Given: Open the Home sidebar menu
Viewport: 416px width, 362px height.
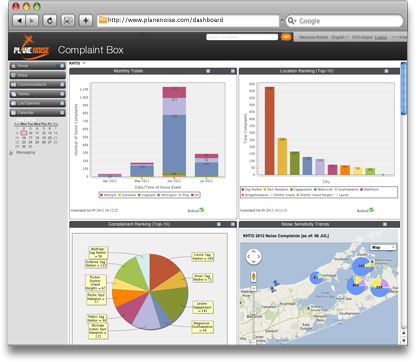Looking at the screenshot, I should pyautogui.click(x=37, y=66).
